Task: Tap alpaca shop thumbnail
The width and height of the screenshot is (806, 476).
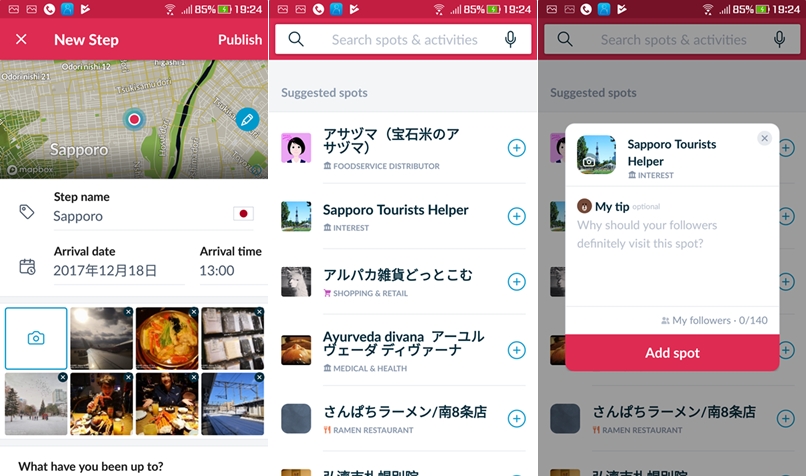Action: click(296, 282)
